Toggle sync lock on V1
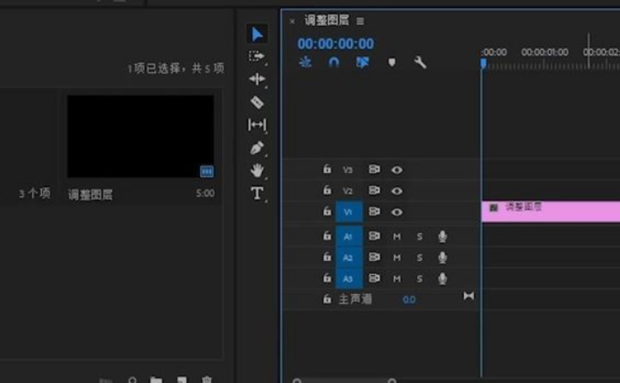Screen dimensions: 620x383 point(374,211)
